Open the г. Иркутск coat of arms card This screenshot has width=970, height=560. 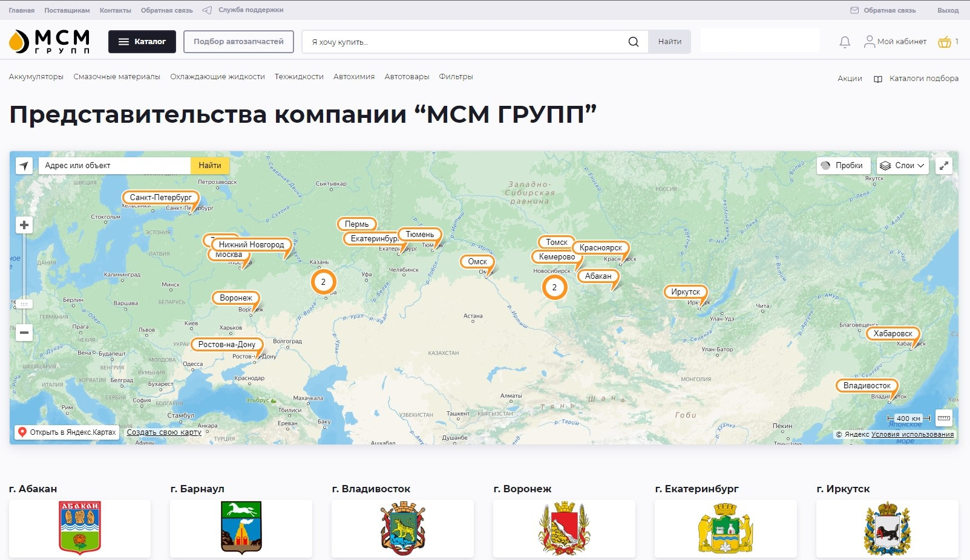pos(888,528)
